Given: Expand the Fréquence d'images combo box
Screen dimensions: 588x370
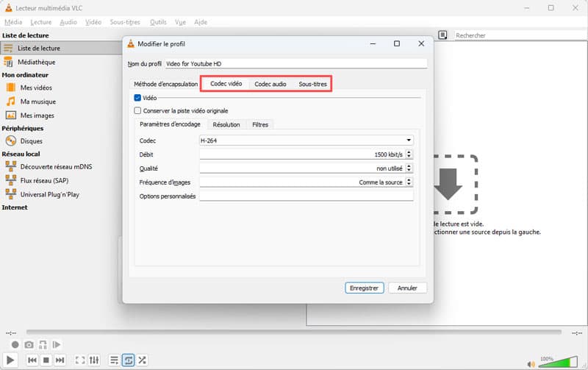Looking at the screenshot, I should pyautogui.click(x=306, y=182).
